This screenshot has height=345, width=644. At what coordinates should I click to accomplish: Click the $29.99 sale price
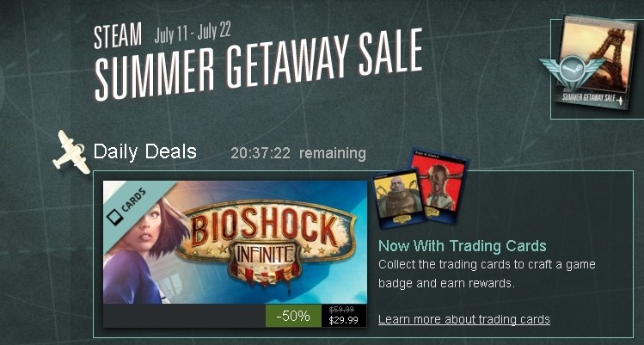tap(343, 320)
